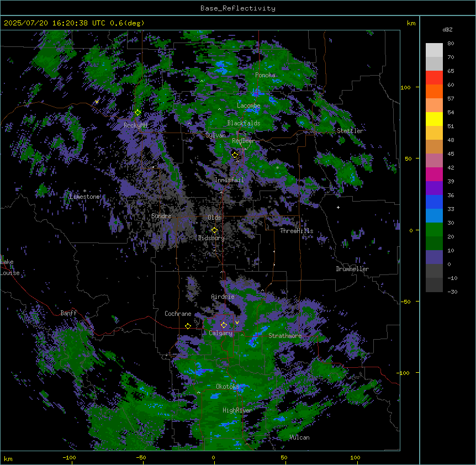The image size is (476, 465).
Task: Click the yellow diamond marker above Calgary label
Action: point(224,325)
